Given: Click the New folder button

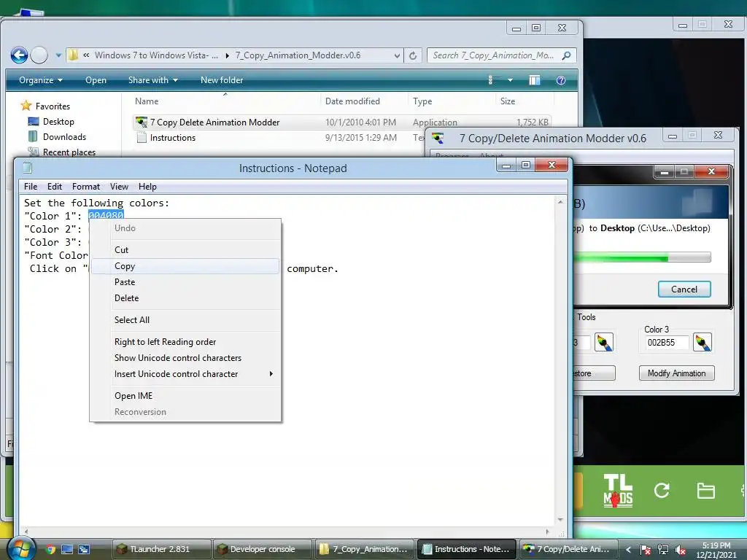Looking at the screenshot, I should click(222, 80).
